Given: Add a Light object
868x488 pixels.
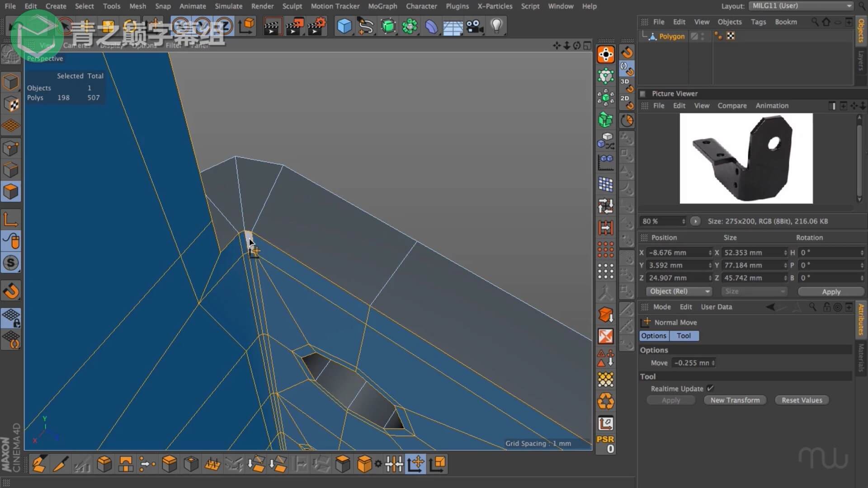Looking at the screenshot, I should [496, 26].
